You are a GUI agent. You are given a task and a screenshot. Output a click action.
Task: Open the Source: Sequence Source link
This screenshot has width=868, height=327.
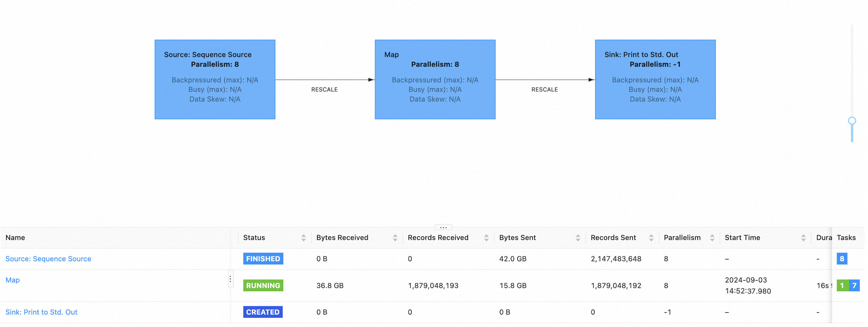(48, 259)
